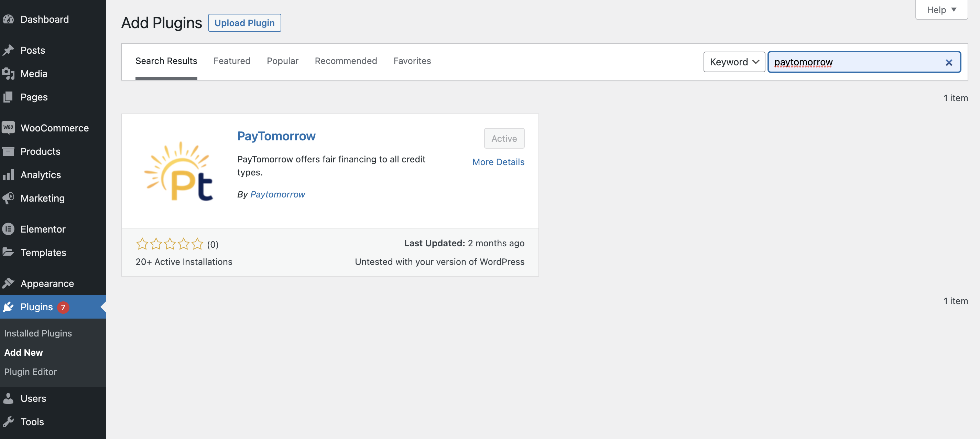This screenshot has height=439, width=980.
Task: Switch to the Search Results tab
Action: point(166,61)
